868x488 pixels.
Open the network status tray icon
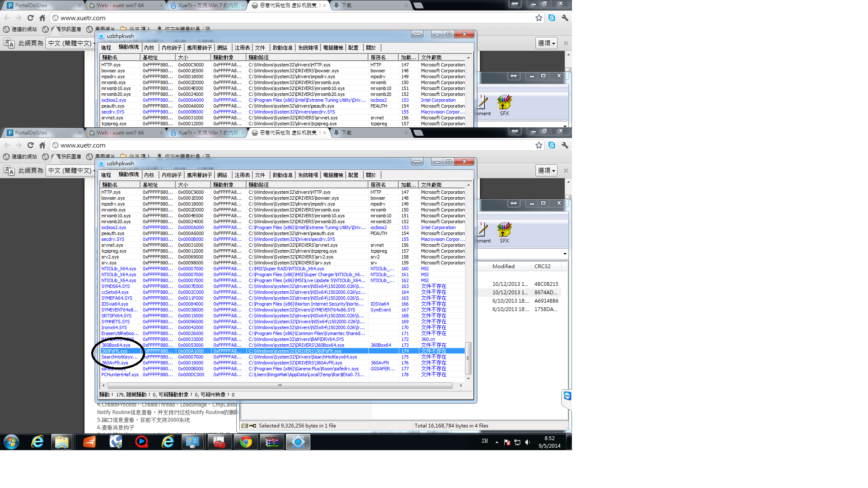517,442
